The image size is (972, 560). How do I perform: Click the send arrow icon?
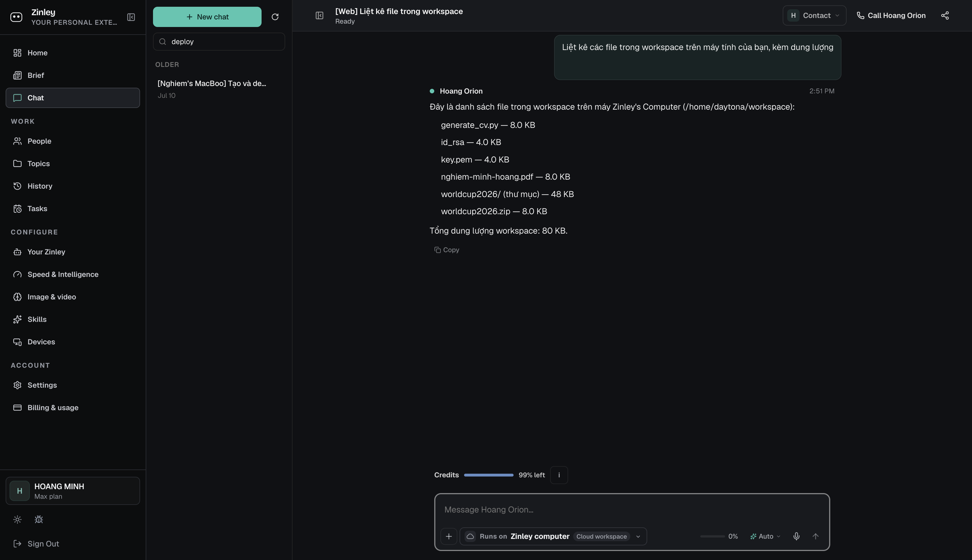(815, 536)
